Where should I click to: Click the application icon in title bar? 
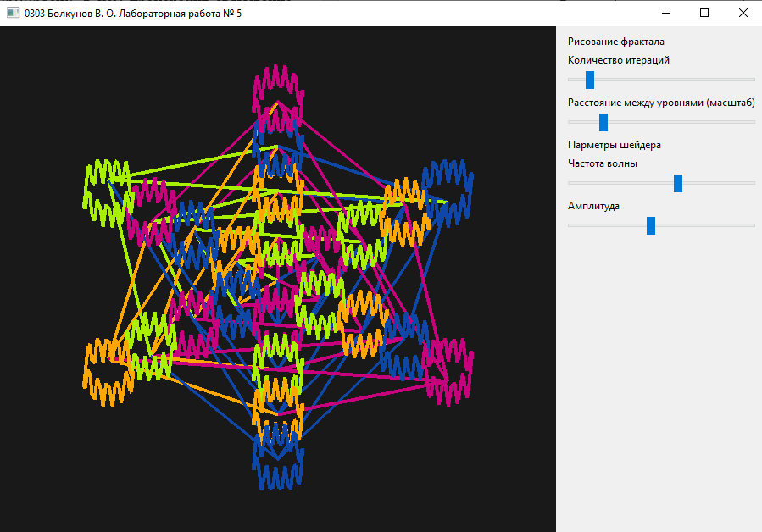[13, 13]
